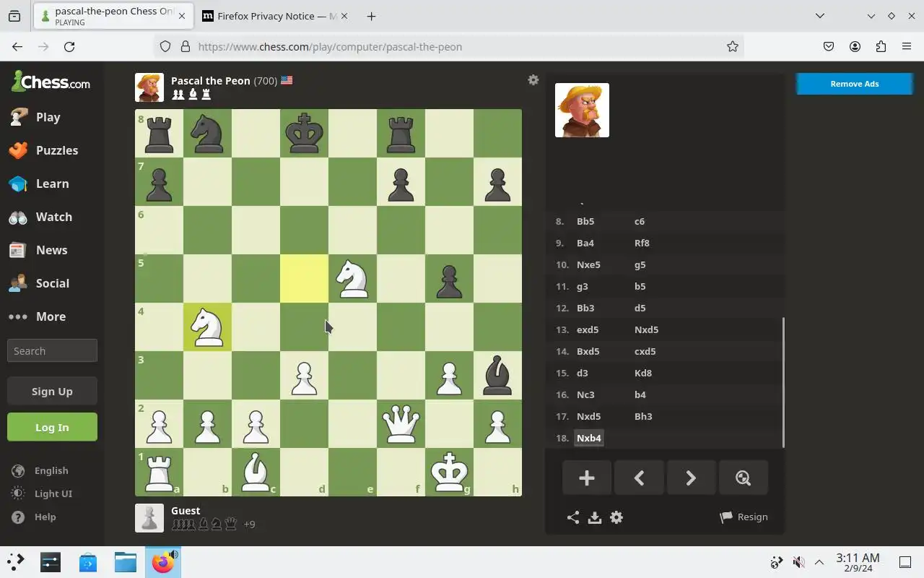Click the muted volume tray icon
924x578 pixels.
pyautogui.click(x=798, y=562)
